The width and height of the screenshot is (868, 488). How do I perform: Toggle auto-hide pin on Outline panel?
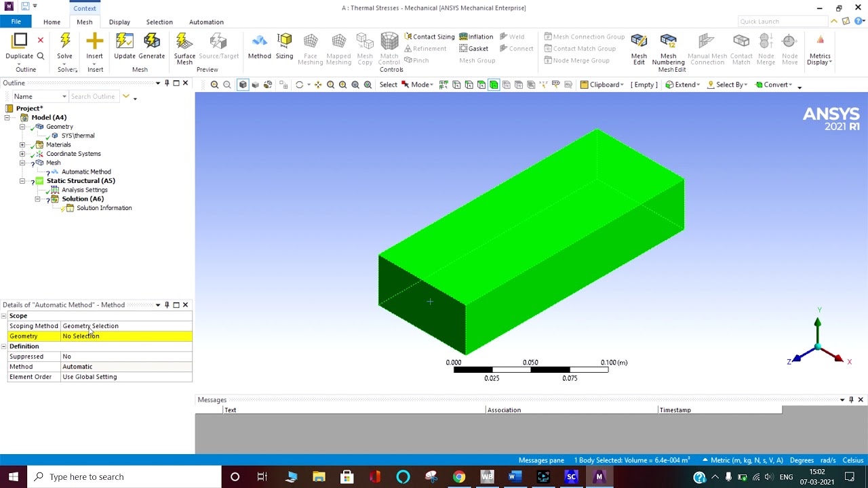pos(167,83)
